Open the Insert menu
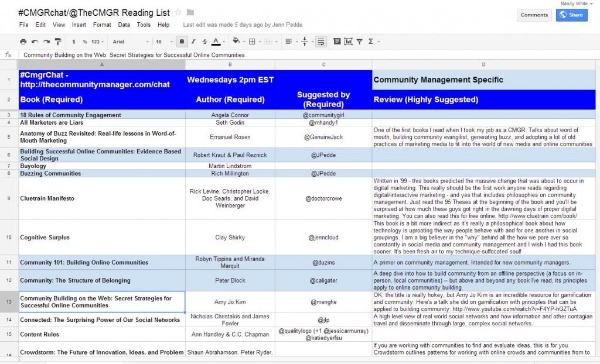This screenshot has height=364, width=600. [79, 25]
